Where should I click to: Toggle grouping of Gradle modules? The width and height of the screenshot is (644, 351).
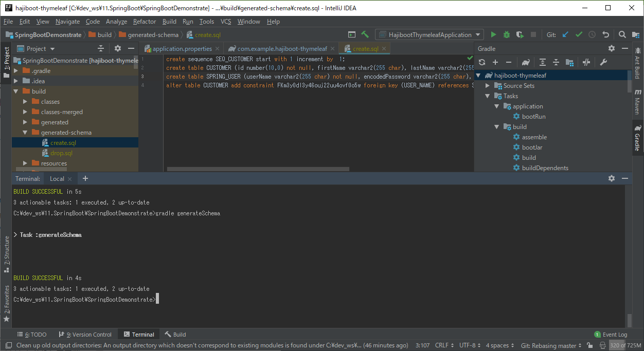[x=569, y=62]
